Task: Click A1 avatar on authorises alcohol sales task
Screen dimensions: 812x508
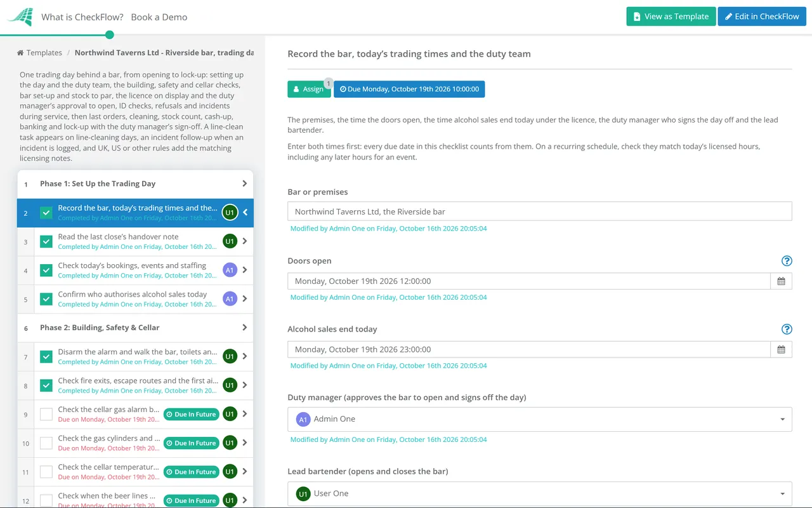Action: pos(230,299)
